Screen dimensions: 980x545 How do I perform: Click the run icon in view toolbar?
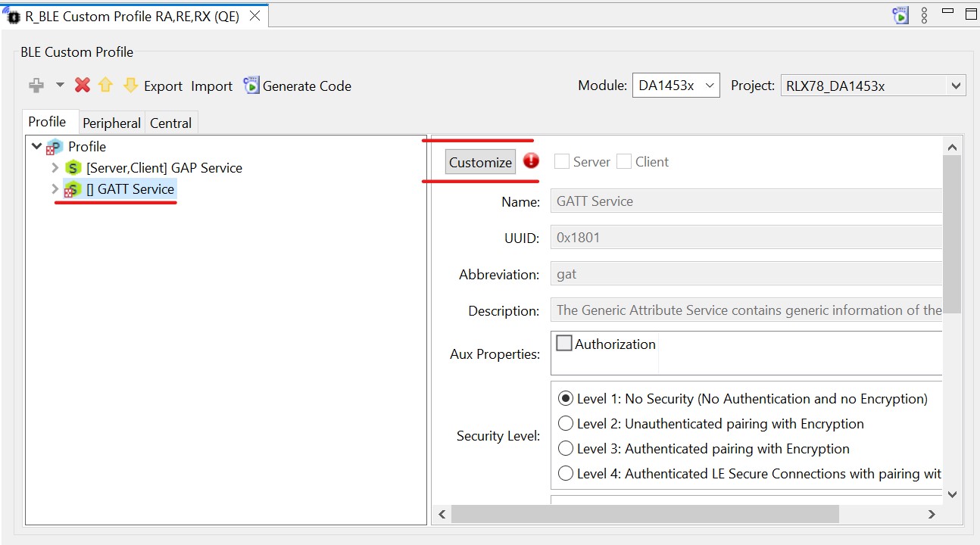pos(900,15)
